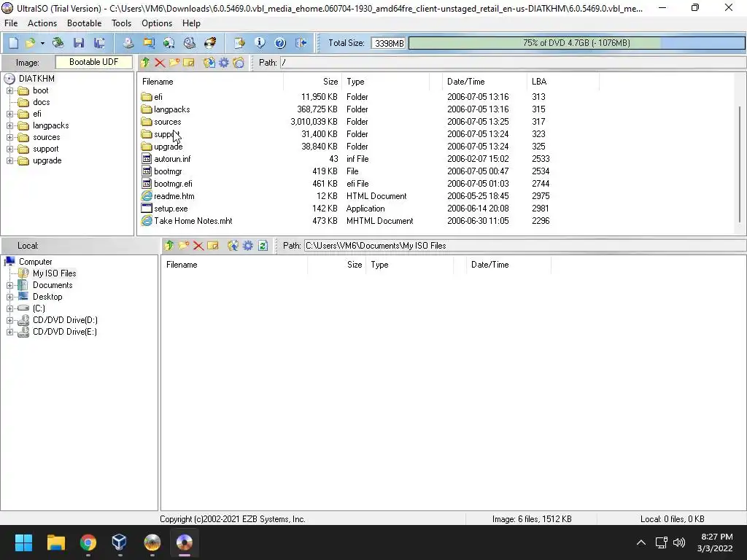Click the Image properties info icon
The height and width of the screenshot is (560, 747).
[260, 43]
